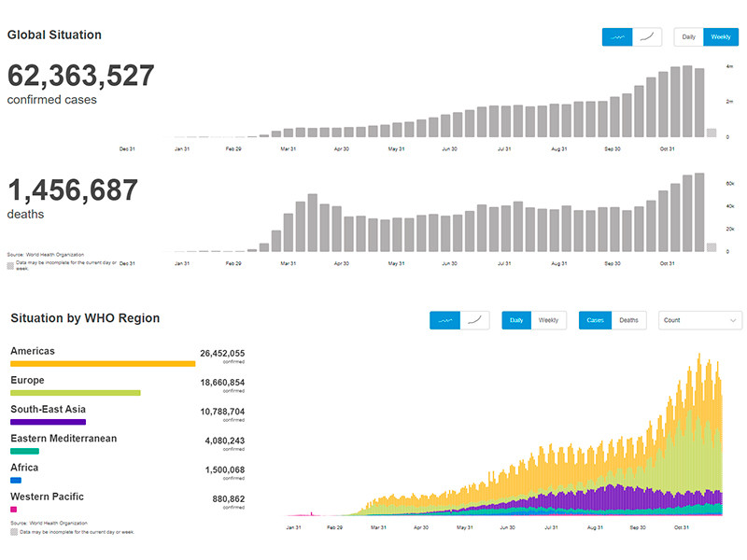747x560 pixels.
Task: Set WHO Region chart to Daily
Action: (x=516, y=320)
